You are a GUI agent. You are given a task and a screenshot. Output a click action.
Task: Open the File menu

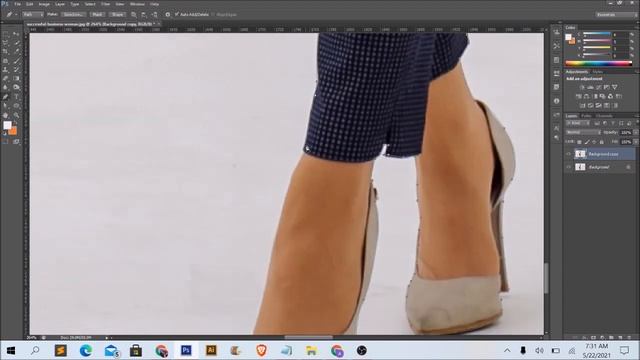pos(18,4)
